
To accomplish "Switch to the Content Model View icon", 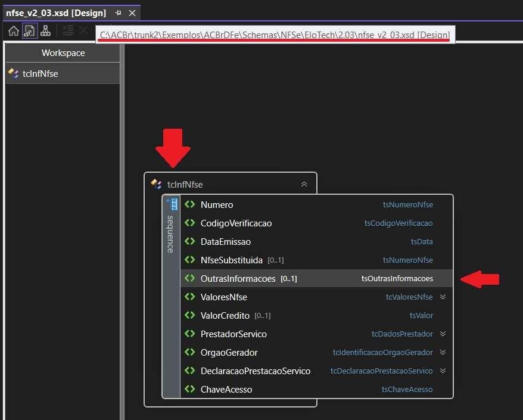I will (x=30, y=31).
